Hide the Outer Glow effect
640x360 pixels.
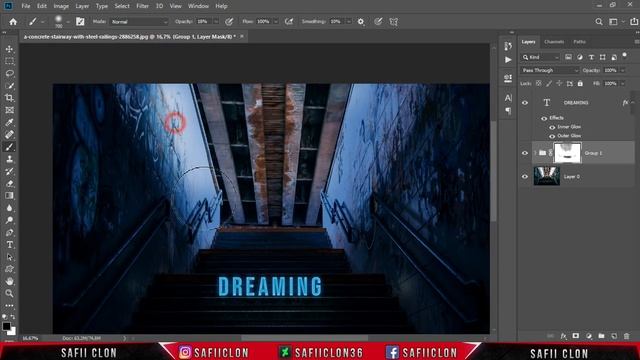point(552,136)
